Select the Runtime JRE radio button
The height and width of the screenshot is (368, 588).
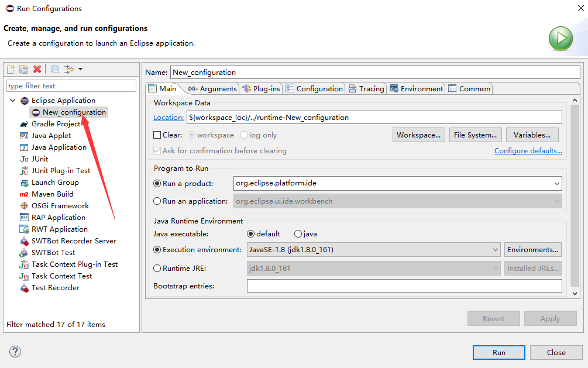(157, 268)
